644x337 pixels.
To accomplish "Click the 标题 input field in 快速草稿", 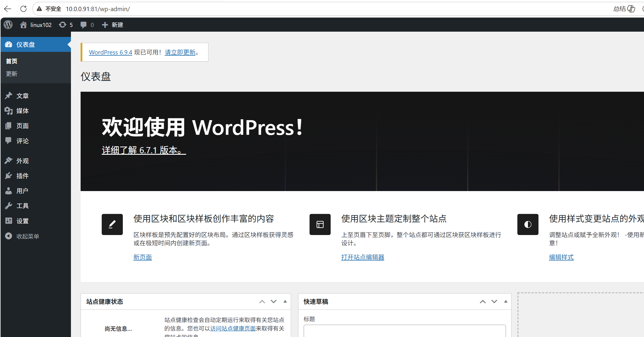I will click(x=405, y=331).
